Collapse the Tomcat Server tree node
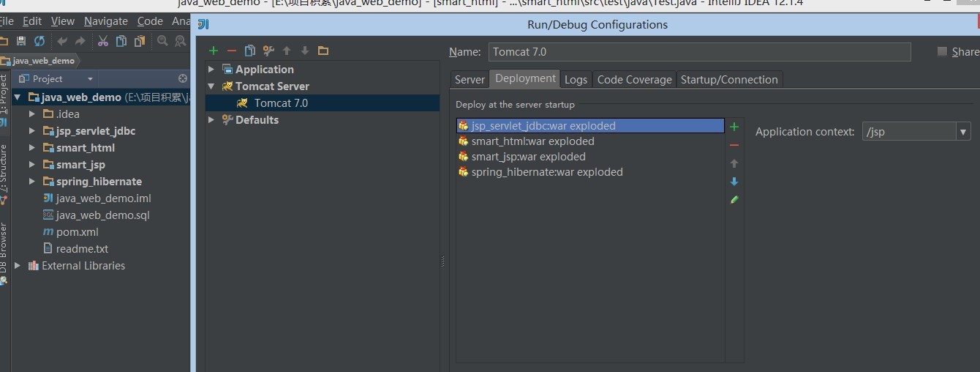The image size is (980, 372). pos(211,86)
